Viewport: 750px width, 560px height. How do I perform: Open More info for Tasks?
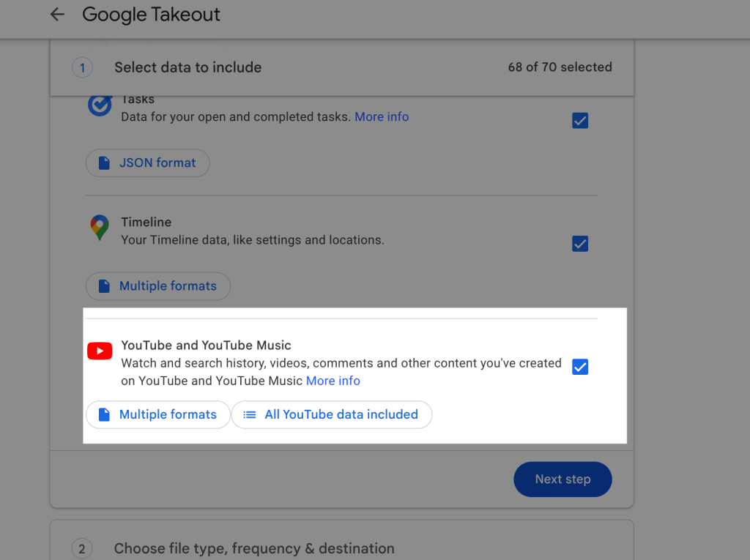point(382,116)
